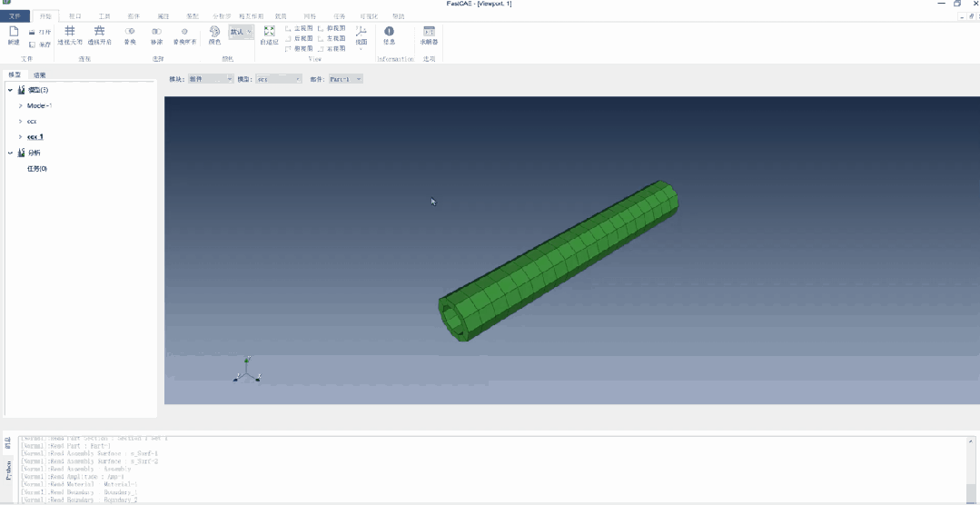Click the XYZ axis triad in viewport
The height and width of the screenshot is (505, 980).
pos(247,370)
